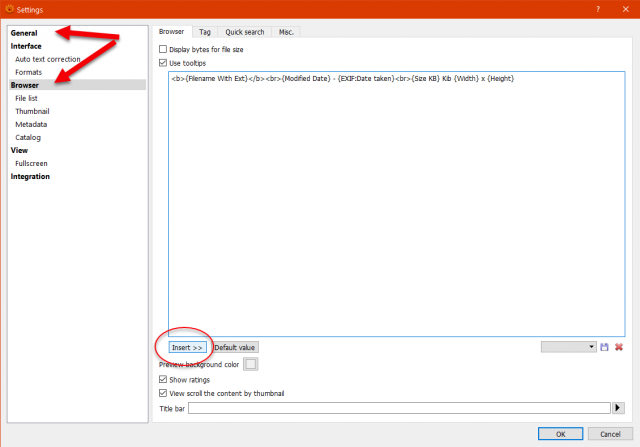Screen dimensions: 640x447
Task: Click the Default value button
Action: click(x=235, y=347)
